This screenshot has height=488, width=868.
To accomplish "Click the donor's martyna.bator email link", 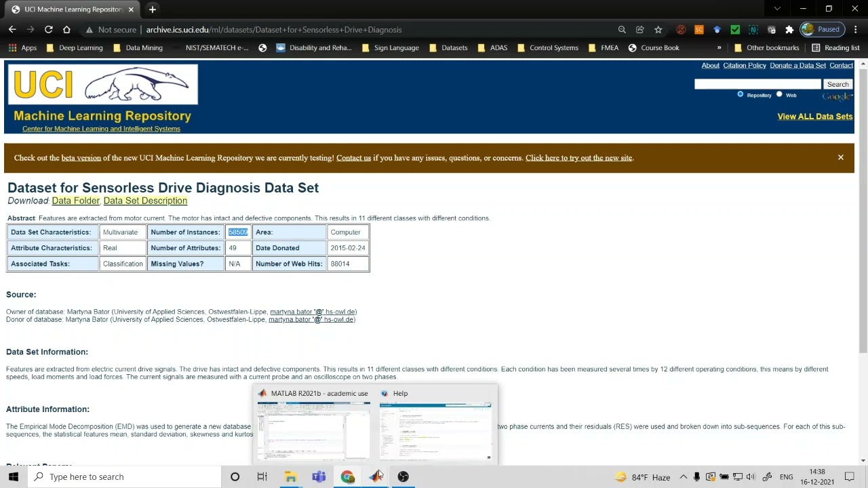I will tap(312, 319).
